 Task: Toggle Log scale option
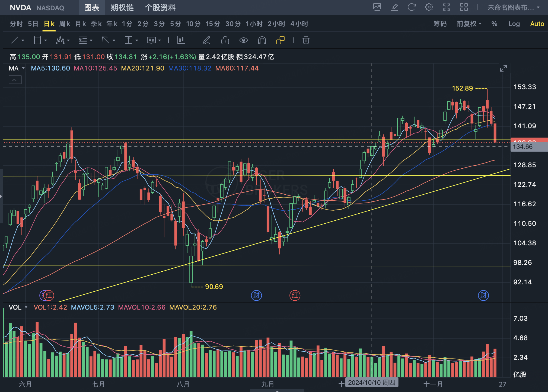click(x=514, y=24)
